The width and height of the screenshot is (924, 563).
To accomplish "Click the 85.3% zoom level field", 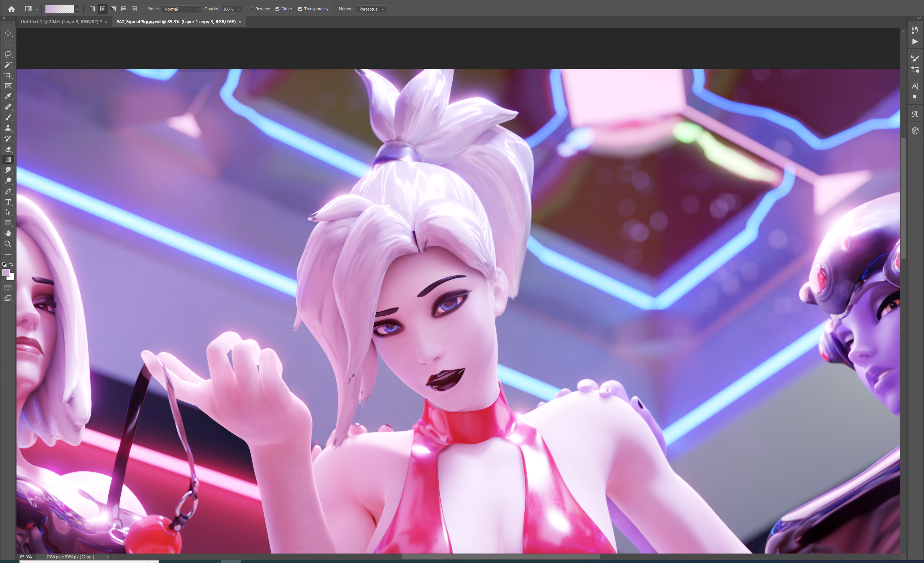I will pyautogui.click(x=26, y=557).
